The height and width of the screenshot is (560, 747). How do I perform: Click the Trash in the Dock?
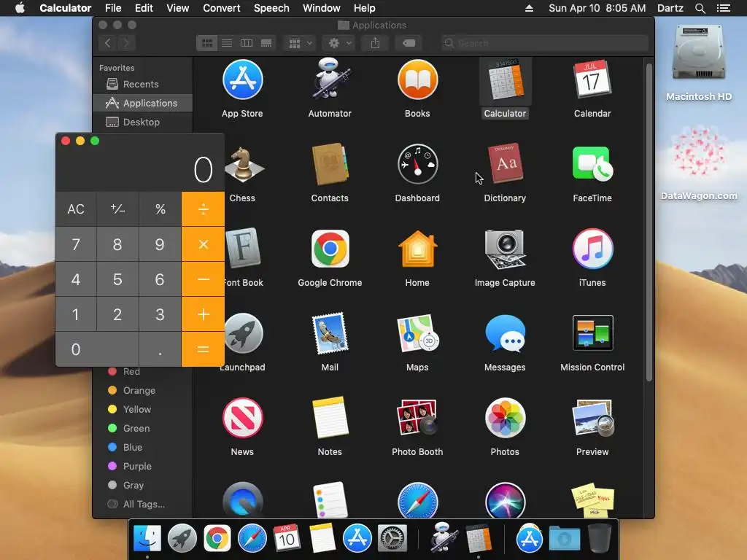click(600, 538)
